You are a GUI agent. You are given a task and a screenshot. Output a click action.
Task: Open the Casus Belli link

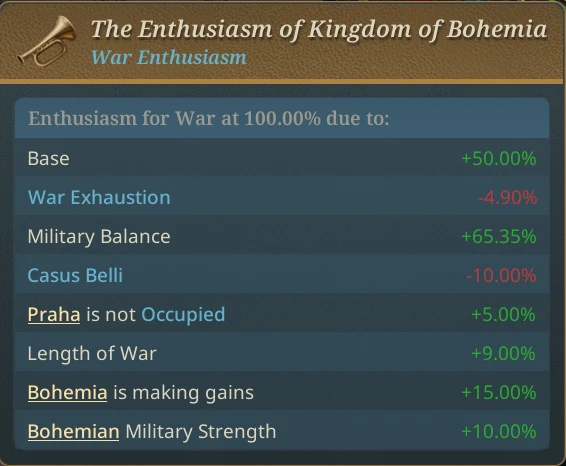tap(75, 275)
